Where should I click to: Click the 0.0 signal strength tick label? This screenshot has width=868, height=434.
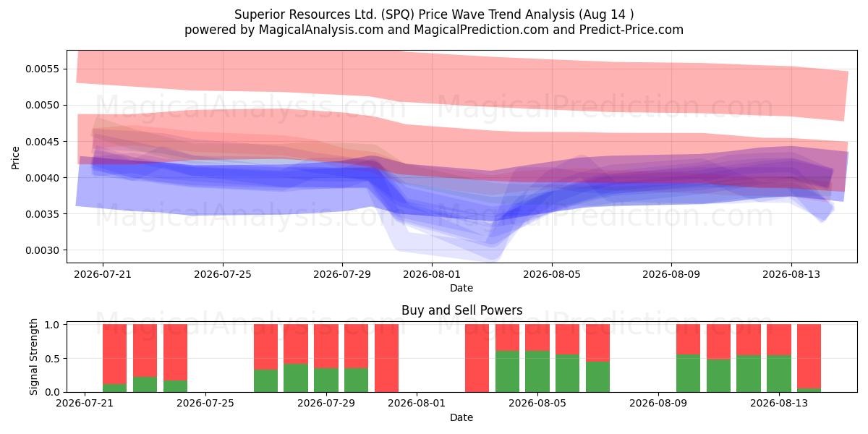[54, 392]
